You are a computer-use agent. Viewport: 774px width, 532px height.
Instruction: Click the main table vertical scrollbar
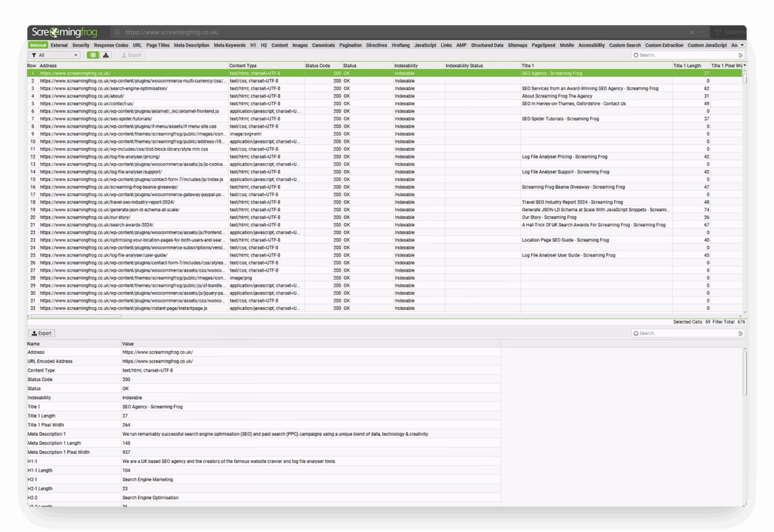744,77
